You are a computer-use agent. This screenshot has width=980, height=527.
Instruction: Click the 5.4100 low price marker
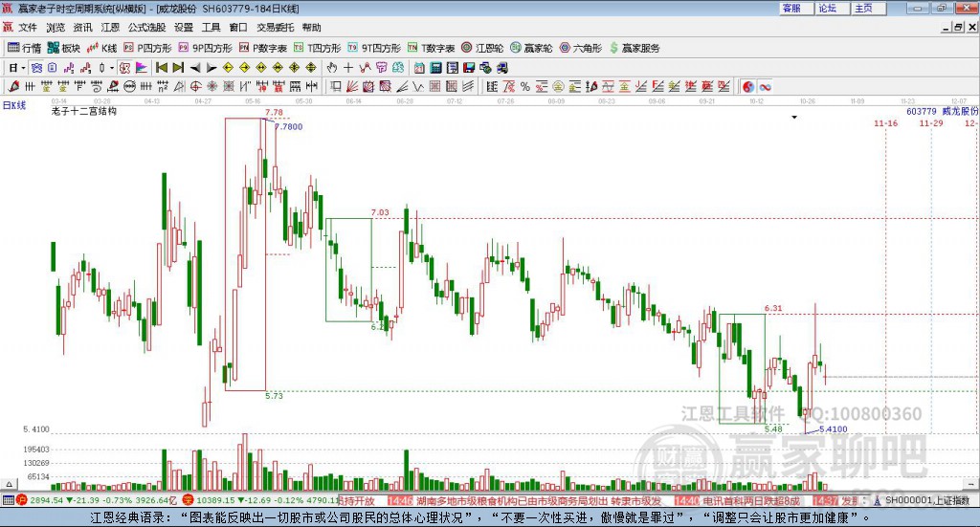(834, 429)
